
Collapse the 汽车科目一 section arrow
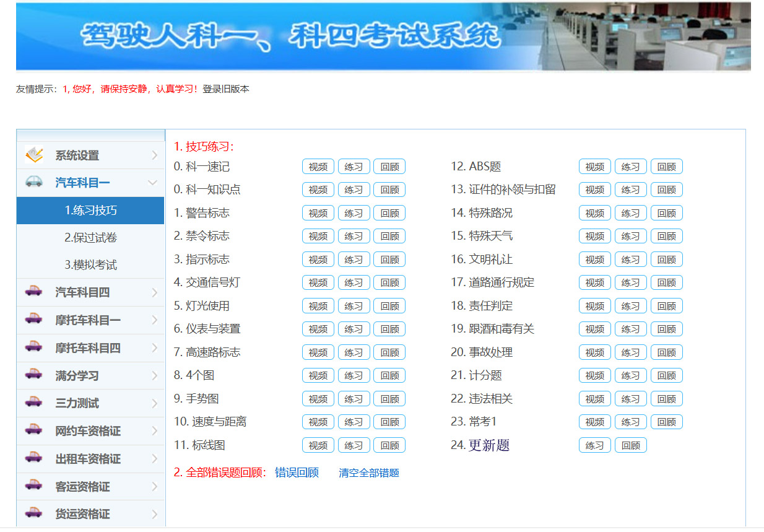pyautogui.click(x=153, y=183)
